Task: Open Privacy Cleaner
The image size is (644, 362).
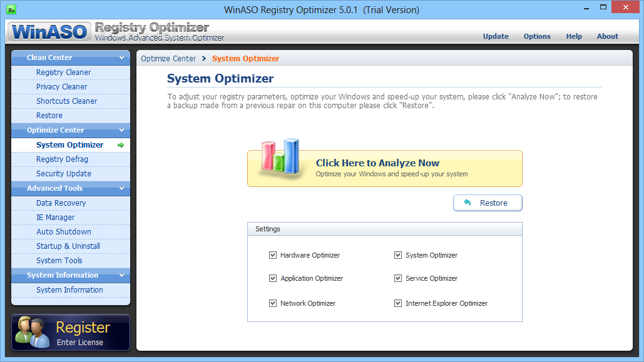Action: coord(71,87)
